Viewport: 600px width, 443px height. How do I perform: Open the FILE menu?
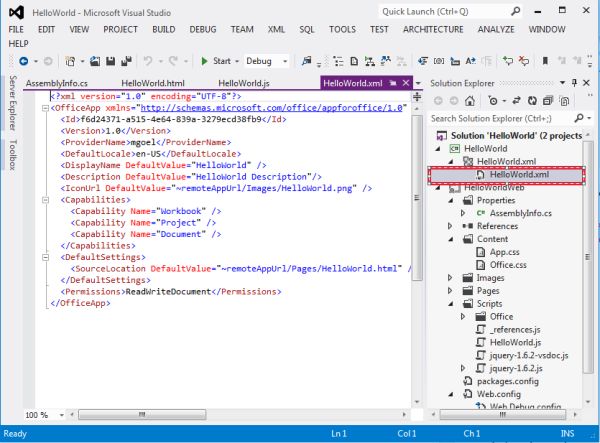click(x=16, y=29)
